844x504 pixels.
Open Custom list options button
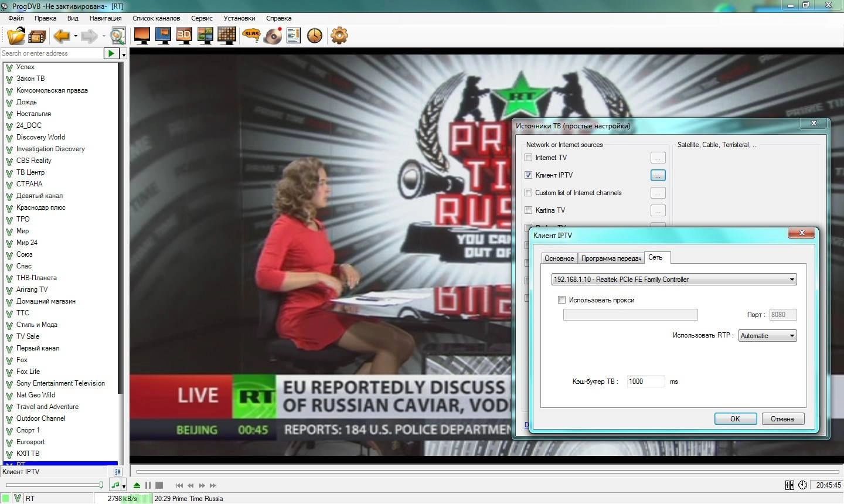658,193
